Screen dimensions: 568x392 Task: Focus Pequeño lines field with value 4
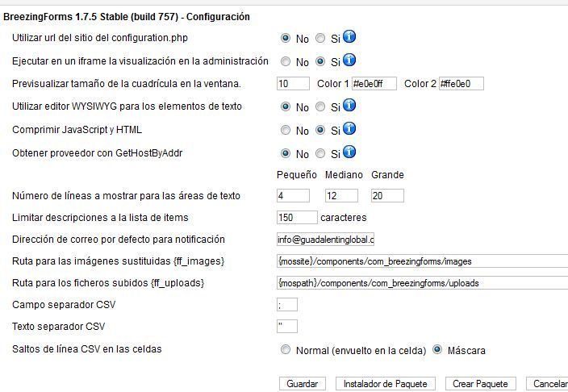pos(293,196)
